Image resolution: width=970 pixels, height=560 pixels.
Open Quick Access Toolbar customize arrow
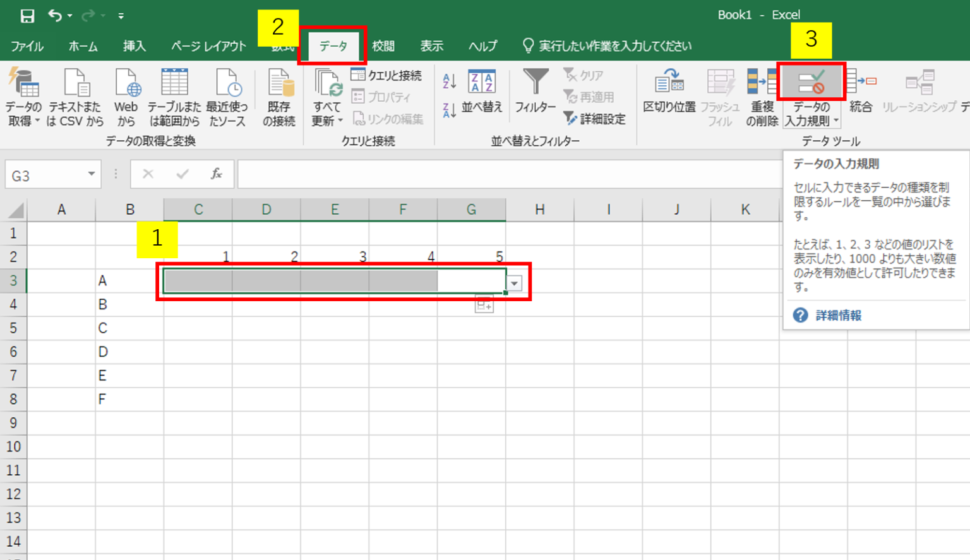click(x=121, y=16)
